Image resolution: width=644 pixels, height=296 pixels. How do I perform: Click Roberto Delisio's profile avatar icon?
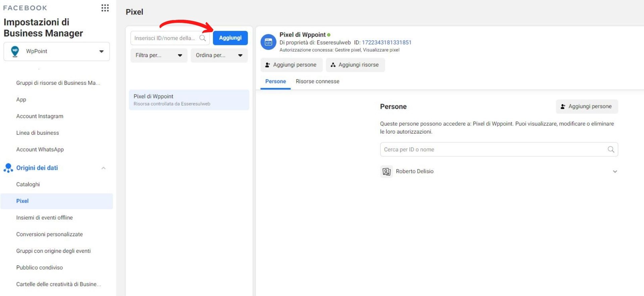(386, 172)
